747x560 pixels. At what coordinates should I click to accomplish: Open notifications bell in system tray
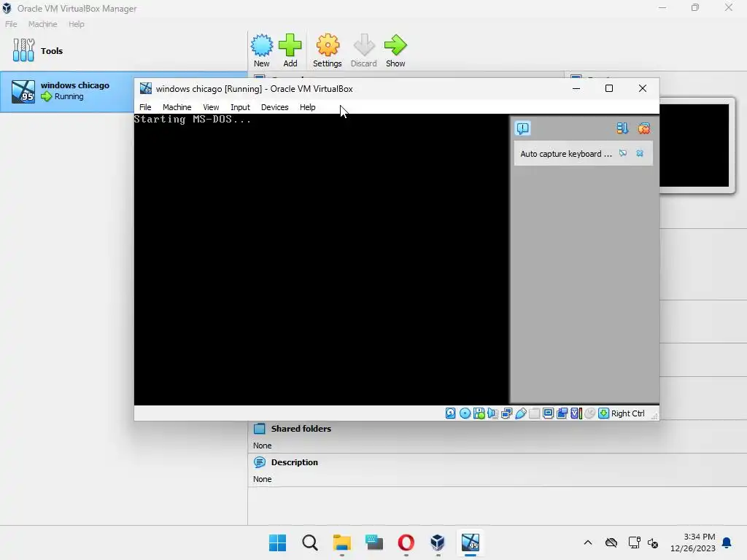(x=727, y=542)
